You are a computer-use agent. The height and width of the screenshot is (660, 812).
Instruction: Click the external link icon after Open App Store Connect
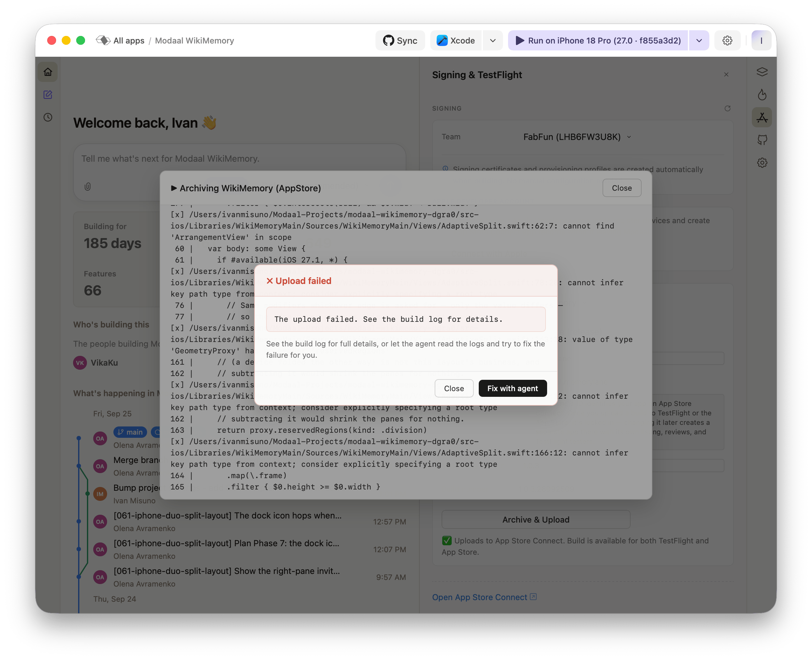533,597
